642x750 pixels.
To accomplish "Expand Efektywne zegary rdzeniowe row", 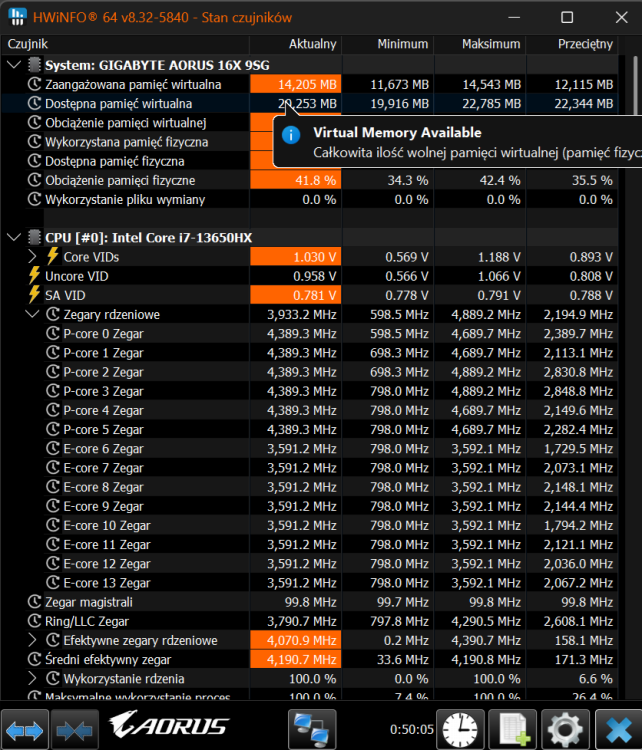I will coord(34,640).
